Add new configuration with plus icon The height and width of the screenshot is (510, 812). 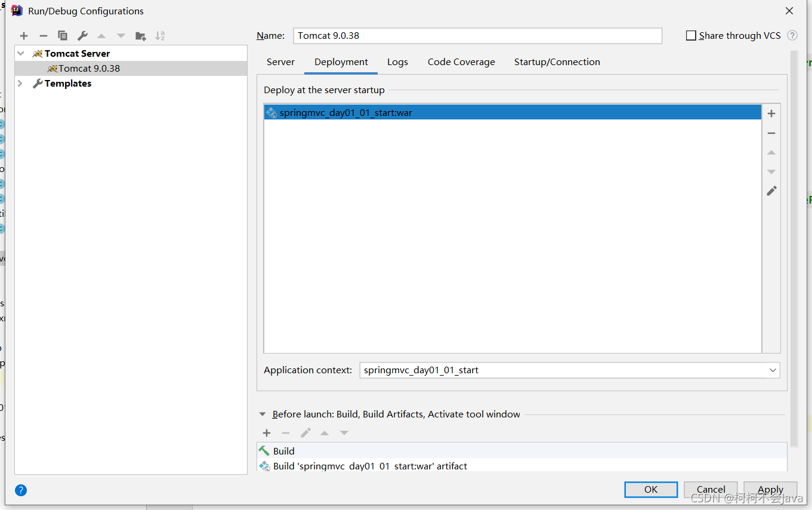coord(24,36)
